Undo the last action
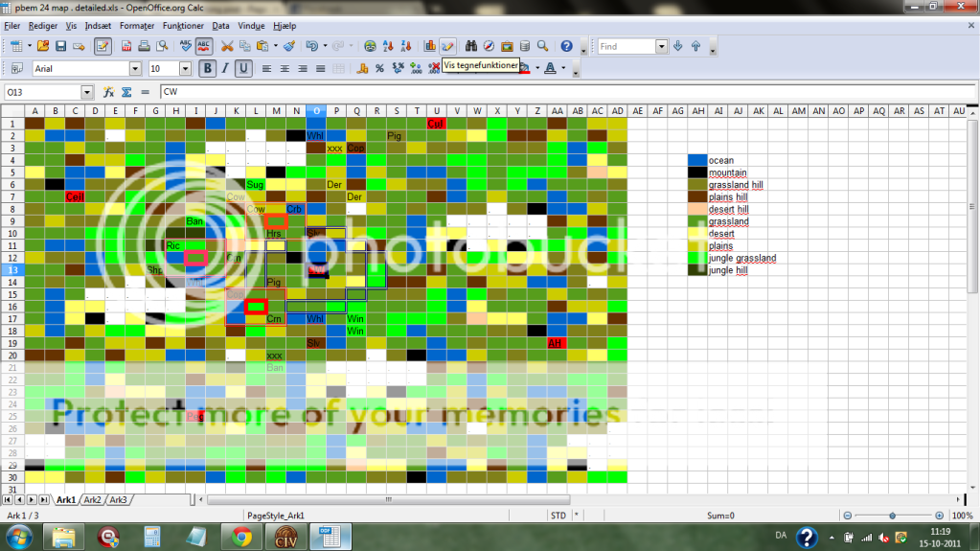 (312, 46)
